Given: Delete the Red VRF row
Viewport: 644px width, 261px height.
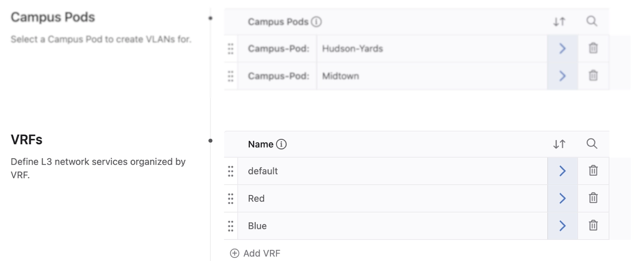Looking at the screenshot, I should [x=593, y=198].
